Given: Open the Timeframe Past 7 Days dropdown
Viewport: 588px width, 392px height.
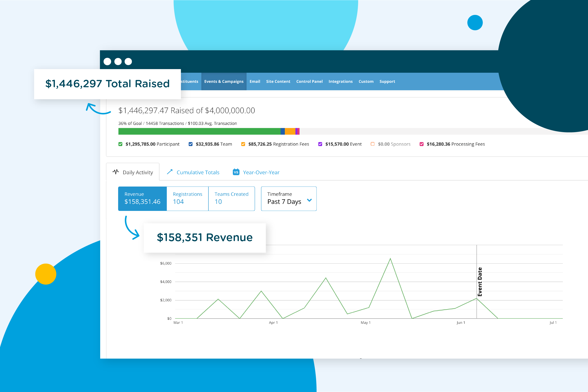Looking at the screenshot, I should (289, 198).
